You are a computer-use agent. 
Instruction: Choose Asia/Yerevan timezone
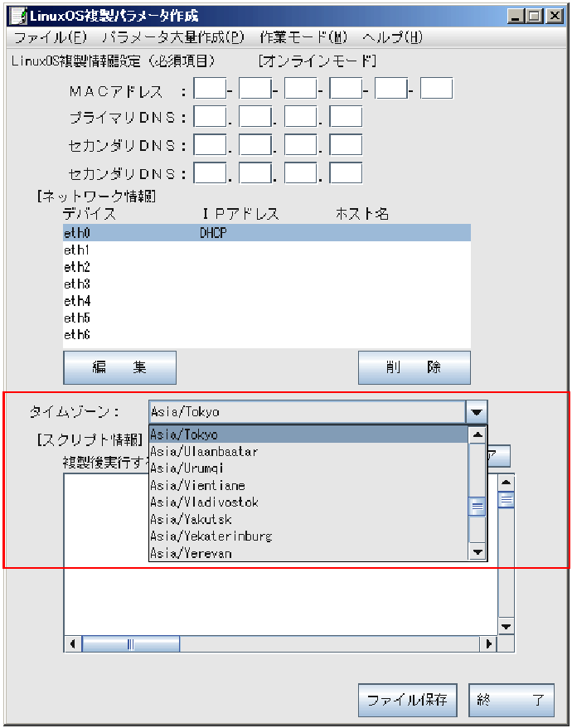(x=308, y=553)
